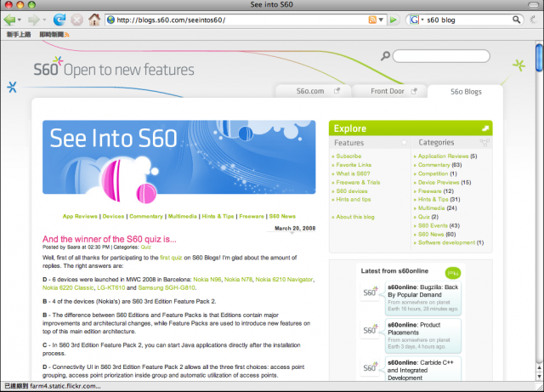Click the external-link icon on Front Door tab
Viewport: 544px width, 392px height.
[x=414, y=91]
